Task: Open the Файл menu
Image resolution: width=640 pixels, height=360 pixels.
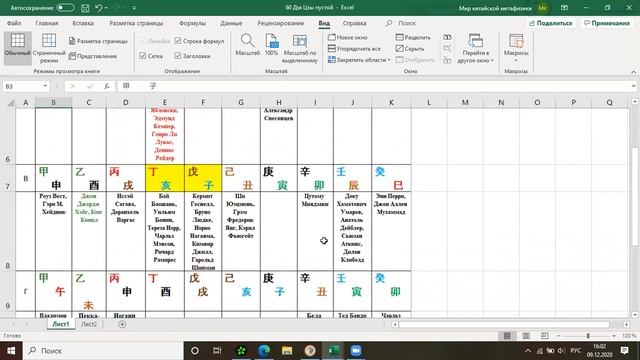Action: click(x=14, y=23)
